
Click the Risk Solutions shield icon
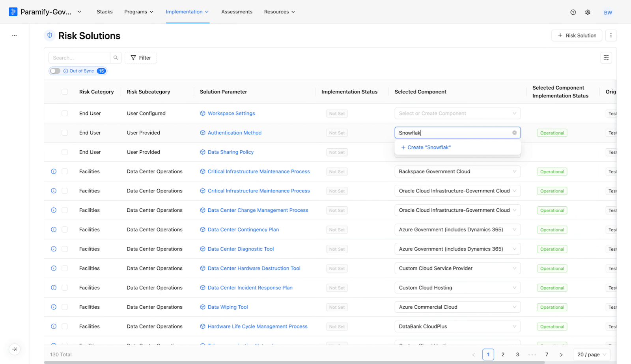50,35
